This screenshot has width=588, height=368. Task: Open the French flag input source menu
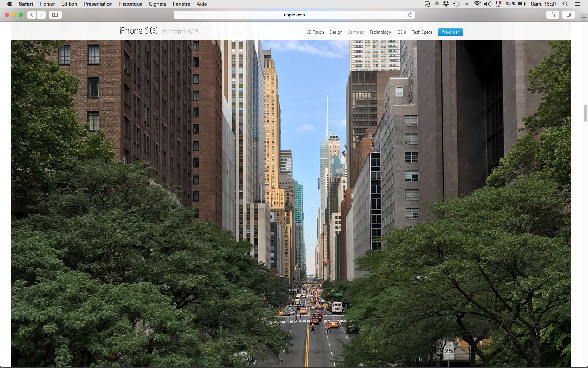498,4
